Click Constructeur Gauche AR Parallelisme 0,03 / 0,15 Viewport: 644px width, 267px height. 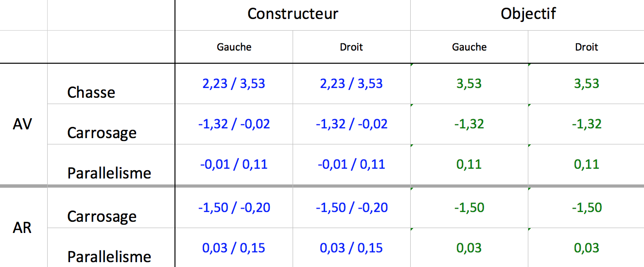(234, 248)
